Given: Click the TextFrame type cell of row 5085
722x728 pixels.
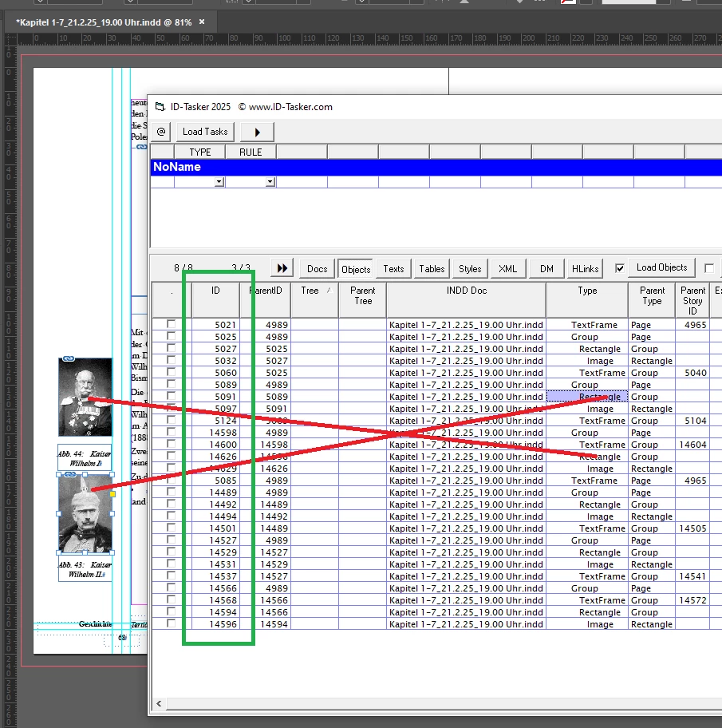Looking at the screenshot, I should tap(587, 481).
